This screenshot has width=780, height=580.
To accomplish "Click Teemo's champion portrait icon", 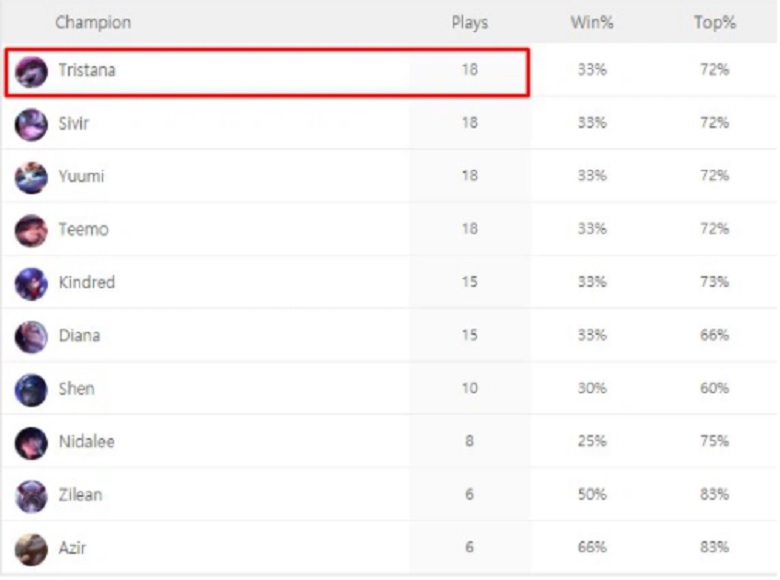I will (x=31, y=230).
